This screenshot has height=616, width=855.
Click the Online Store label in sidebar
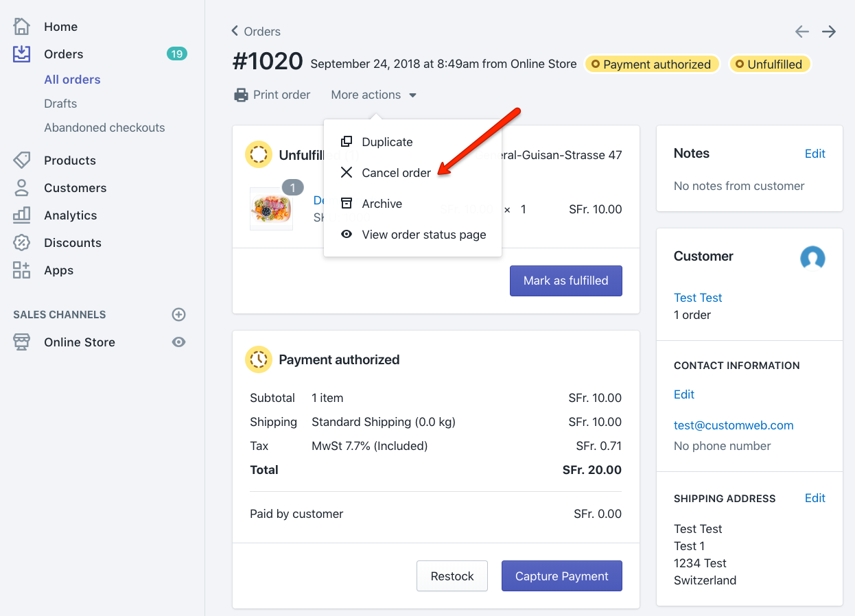tap(80, 342)
